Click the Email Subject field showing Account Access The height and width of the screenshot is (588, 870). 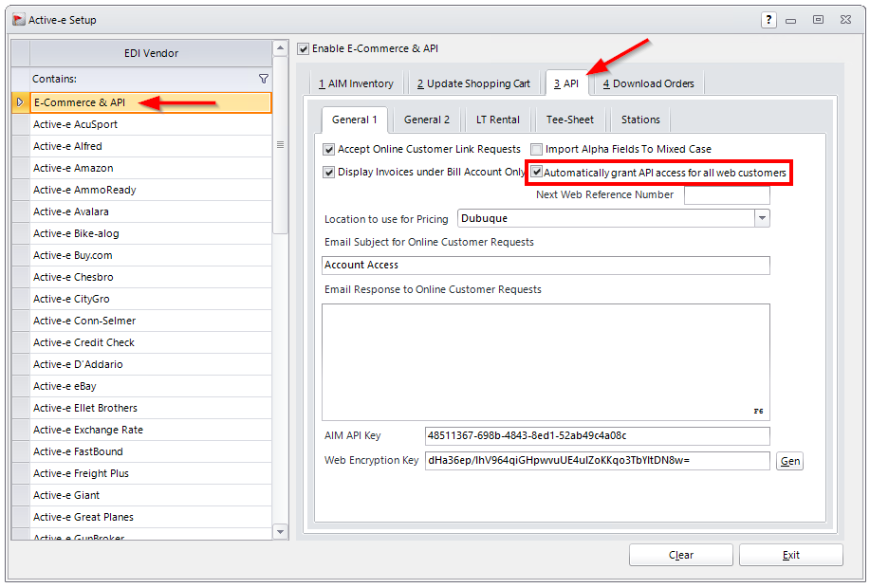(546, 266)
